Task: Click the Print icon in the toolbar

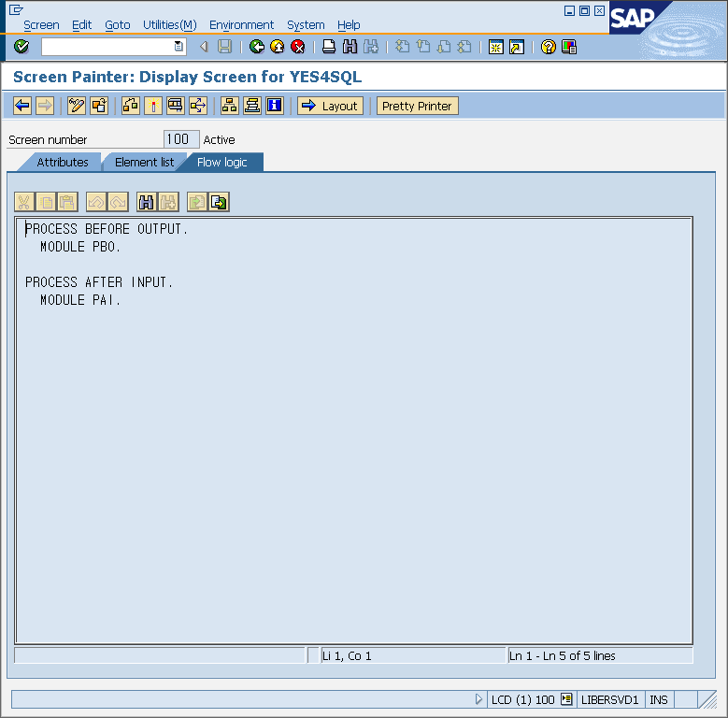Action: click(329, 47)
